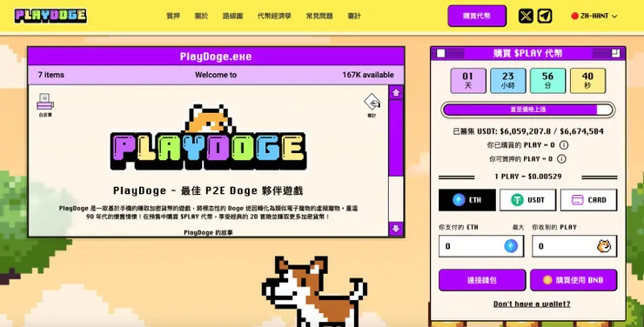644x327 pixels.
Task: Click the purple scrollbar thumb
Action: [396, 138]
